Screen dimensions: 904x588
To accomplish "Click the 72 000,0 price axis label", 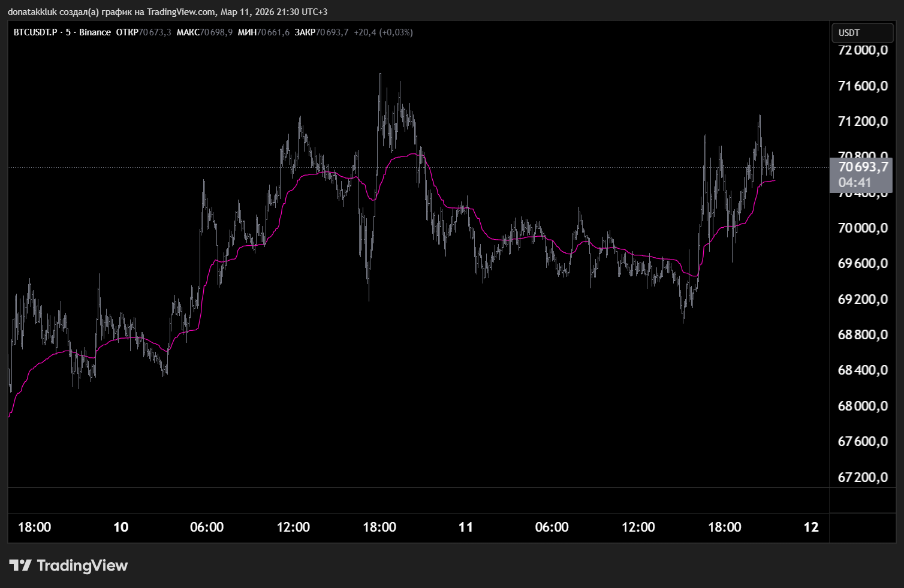I will click(862, 50).
